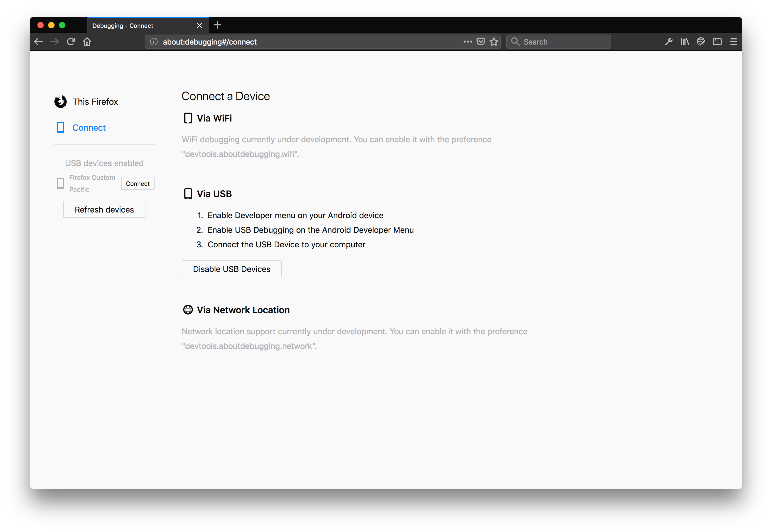Open the Firefox hamburger menu

tap(733, 42)
